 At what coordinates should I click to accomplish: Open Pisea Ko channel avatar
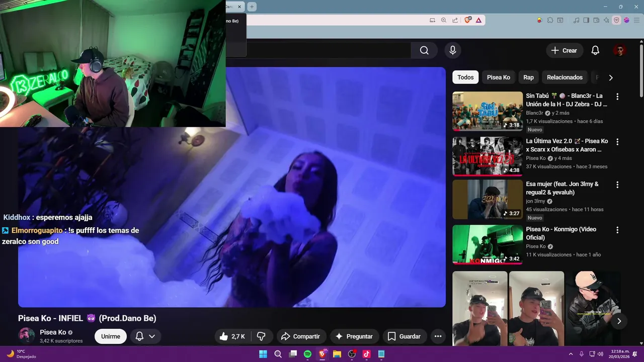[x=26, y=336]
